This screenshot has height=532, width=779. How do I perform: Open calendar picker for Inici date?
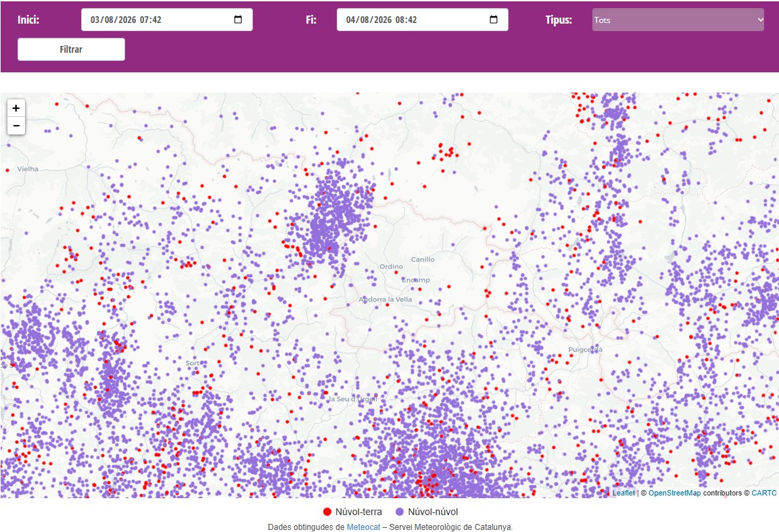point(238,20)
